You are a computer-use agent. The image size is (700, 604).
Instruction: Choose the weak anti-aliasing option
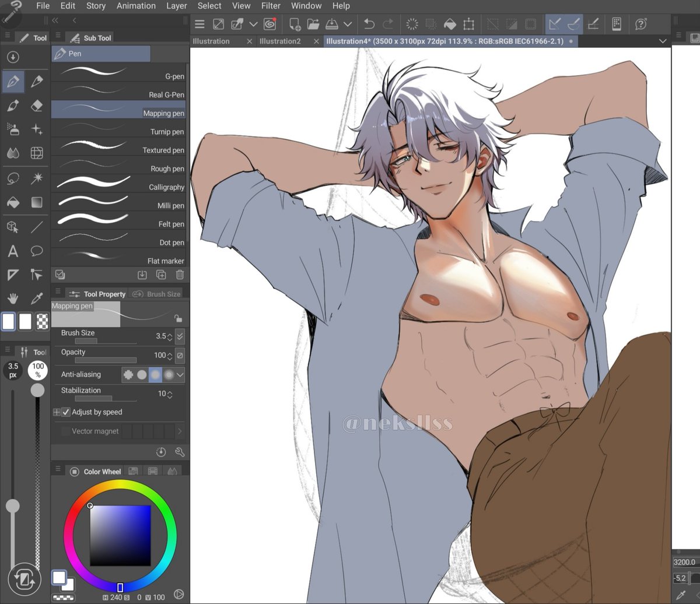142,374
